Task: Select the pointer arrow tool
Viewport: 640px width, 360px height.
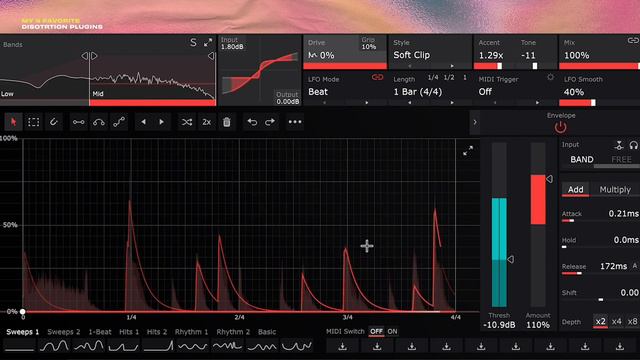Action: coord(13,122)
